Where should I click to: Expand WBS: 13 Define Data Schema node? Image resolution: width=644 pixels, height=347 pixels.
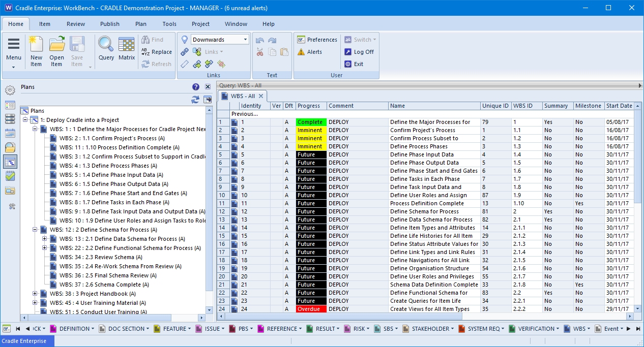[44, 239]
